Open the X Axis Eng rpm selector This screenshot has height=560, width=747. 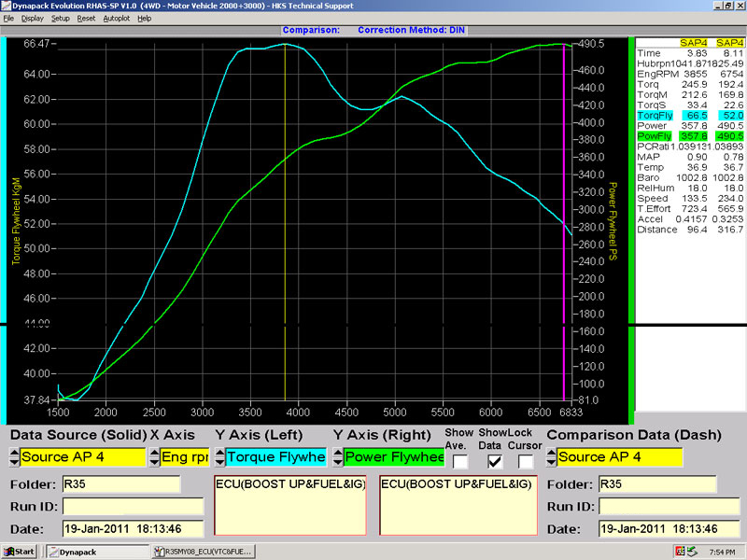coord(184,457)
